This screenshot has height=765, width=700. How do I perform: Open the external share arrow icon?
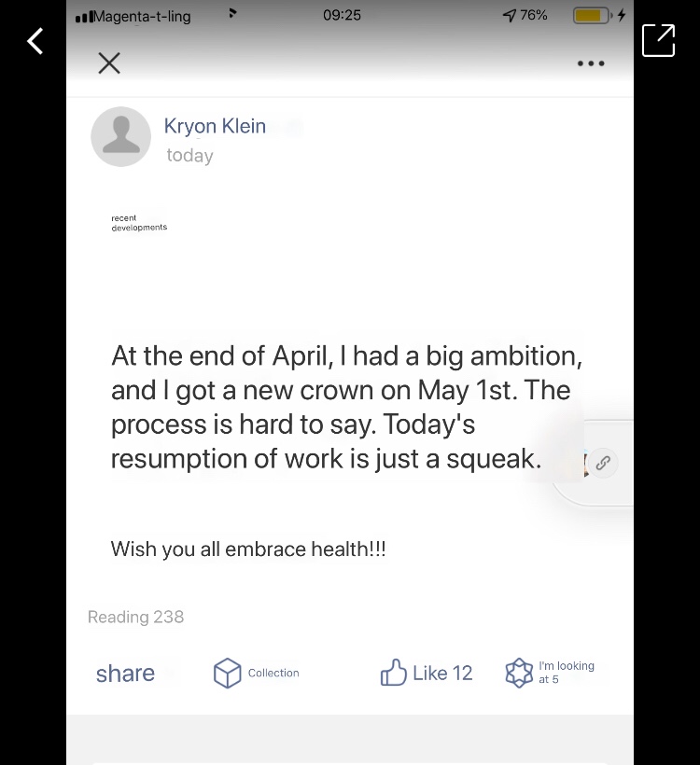658,40
